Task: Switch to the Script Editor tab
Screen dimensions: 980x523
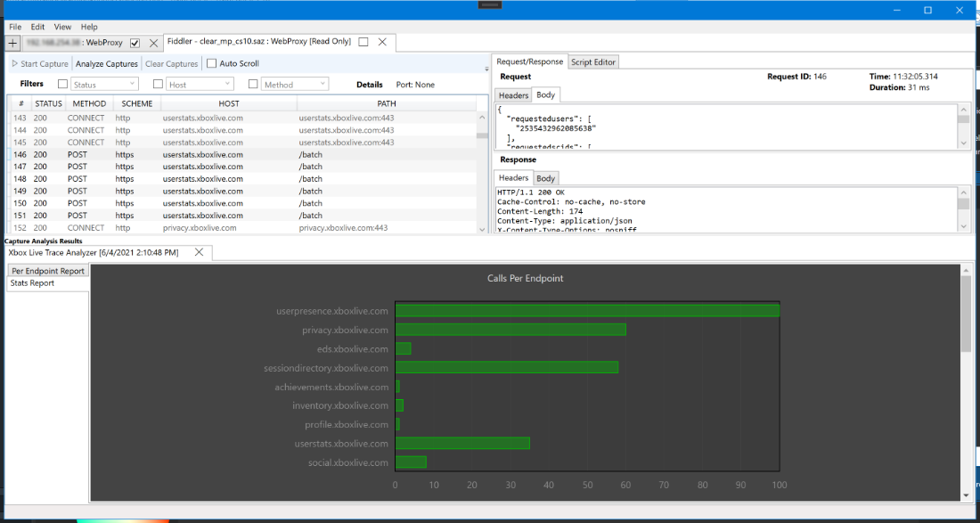Action: coord(593,61)
